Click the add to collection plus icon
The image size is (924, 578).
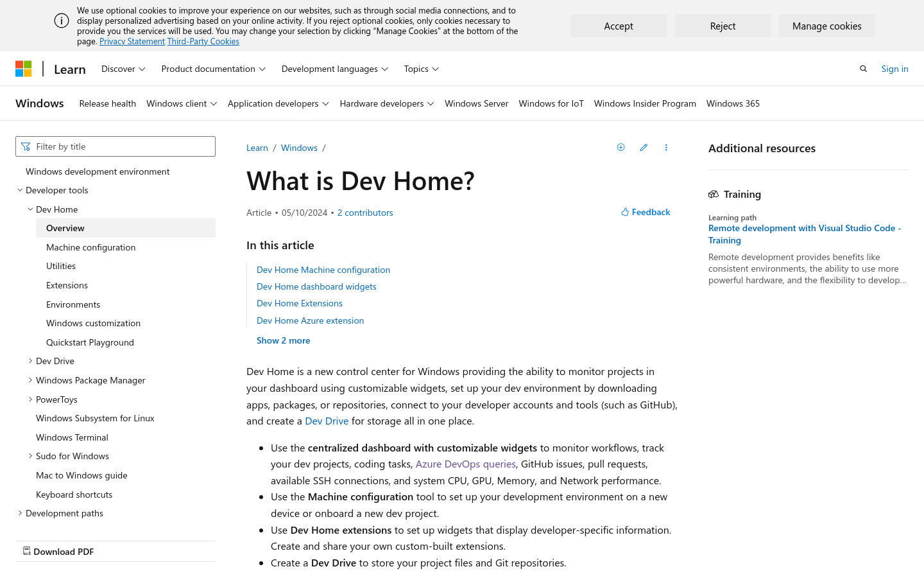click(620, 147)
